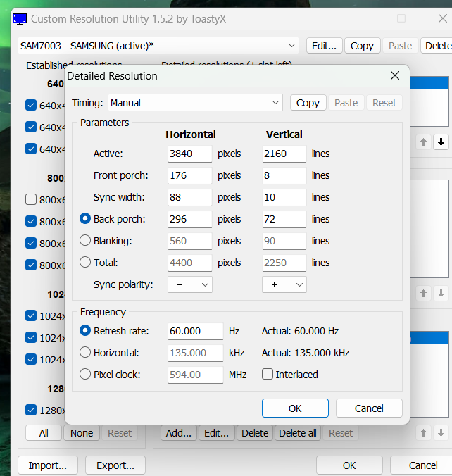The width and height of the screenshot is (452, 476).
Task: Open the SAM7003 SAMSUNG monitor dropdown
Action: (x=158, y=46)
